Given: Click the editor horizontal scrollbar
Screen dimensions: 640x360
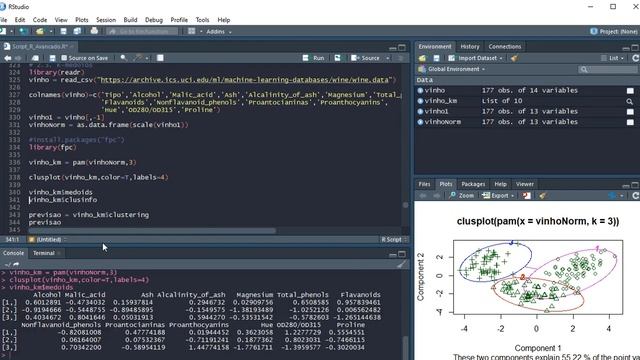Looking at the screenshot, I should 152,231.
